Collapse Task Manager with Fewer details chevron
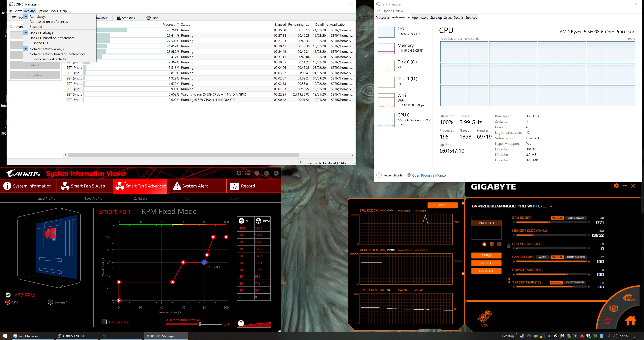644x340 pixels. [379, 175]
